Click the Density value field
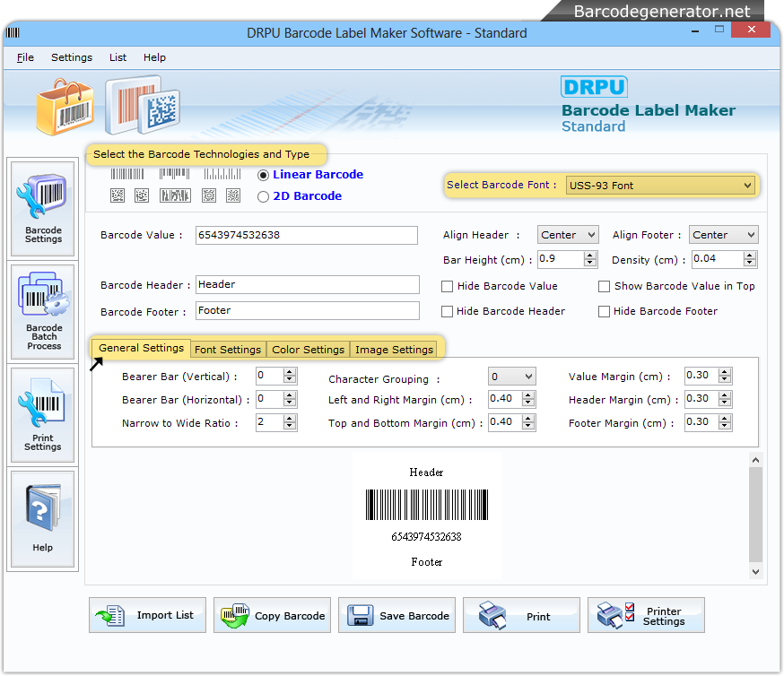784x676 pixels. (x=717, y=259)
